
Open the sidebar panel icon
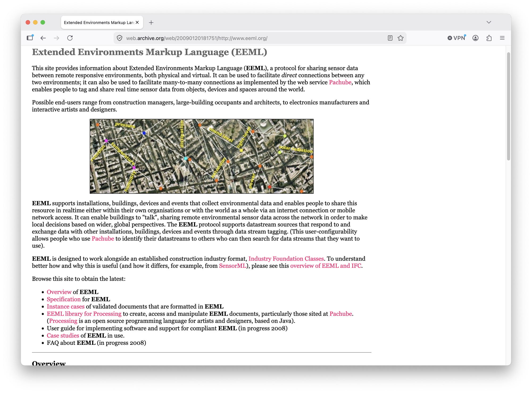(30, 38)
